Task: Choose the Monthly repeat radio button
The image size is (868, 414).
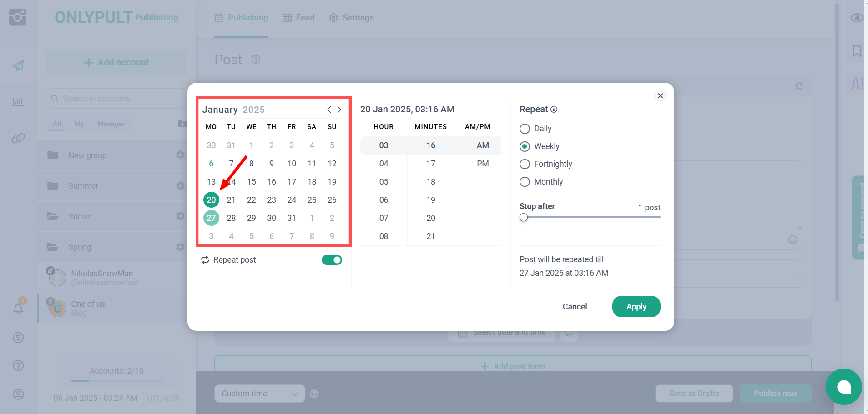Action: tap(525, 182)
